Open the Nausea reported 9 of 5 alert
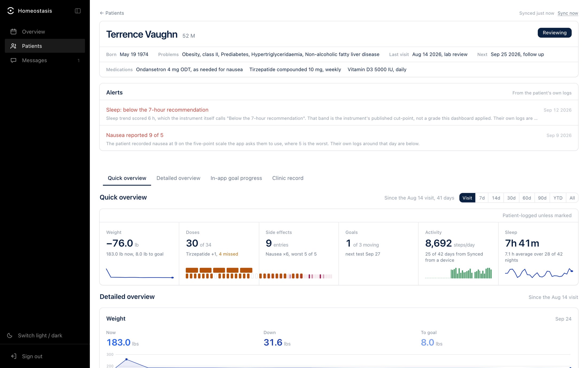This screenshot has width=588, height=368. [339, 138]
